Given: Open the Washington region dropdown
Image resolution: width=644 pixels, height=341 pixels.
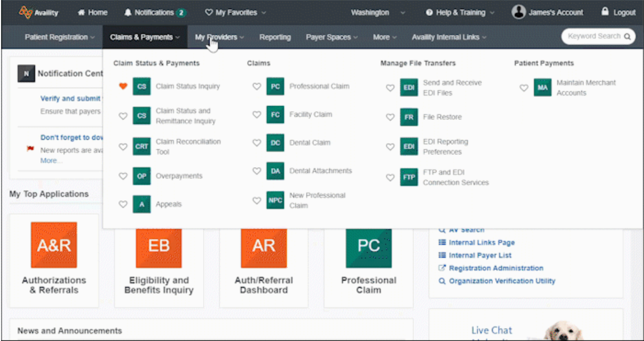Looking at the screenshot, I should 378,13.
